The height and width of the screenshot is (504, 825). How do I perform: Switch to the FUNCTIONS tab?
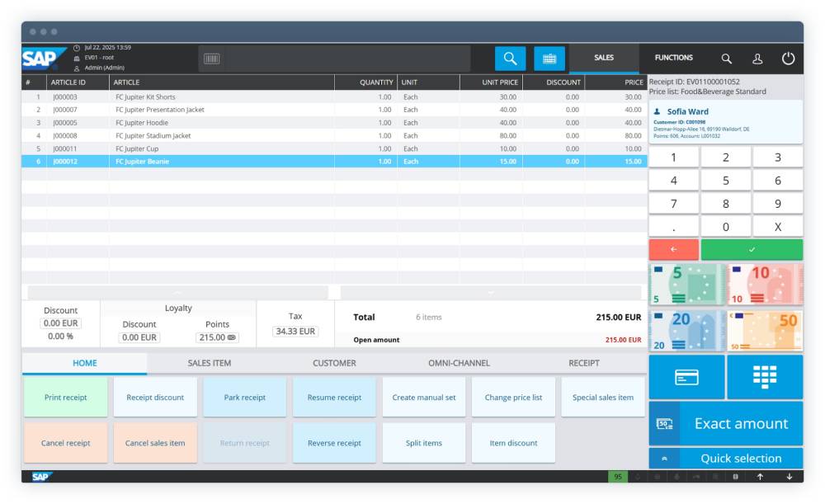click(673, 58)
